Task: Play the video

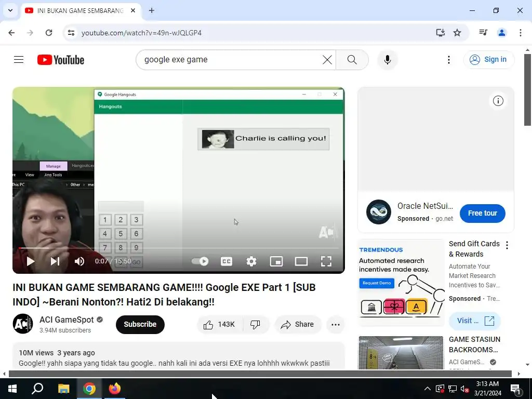Action: [31, 261]
